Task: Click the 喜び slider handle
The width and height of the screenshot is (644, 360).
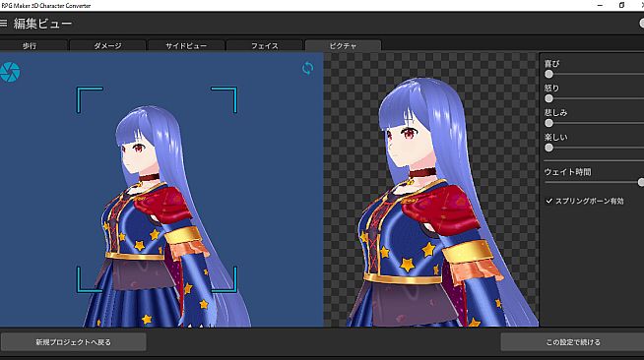Action: pyautogui.click(x=548, y=74)
